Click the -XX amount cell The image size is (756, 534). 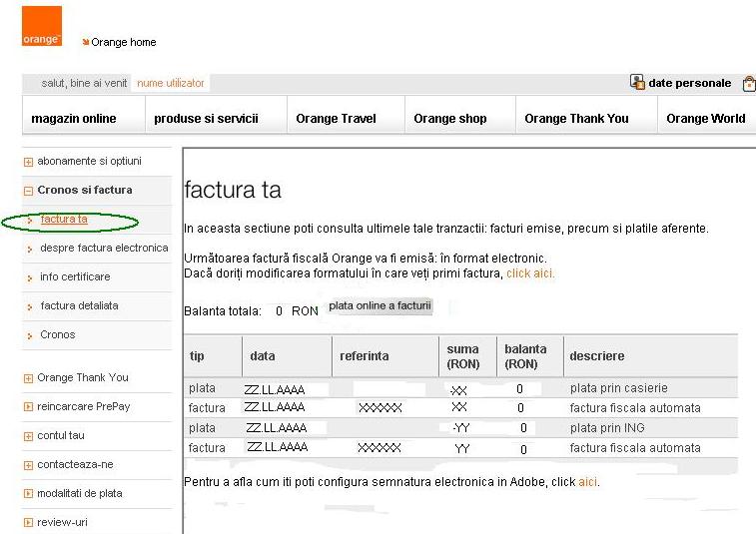click(x=458, y=390)
